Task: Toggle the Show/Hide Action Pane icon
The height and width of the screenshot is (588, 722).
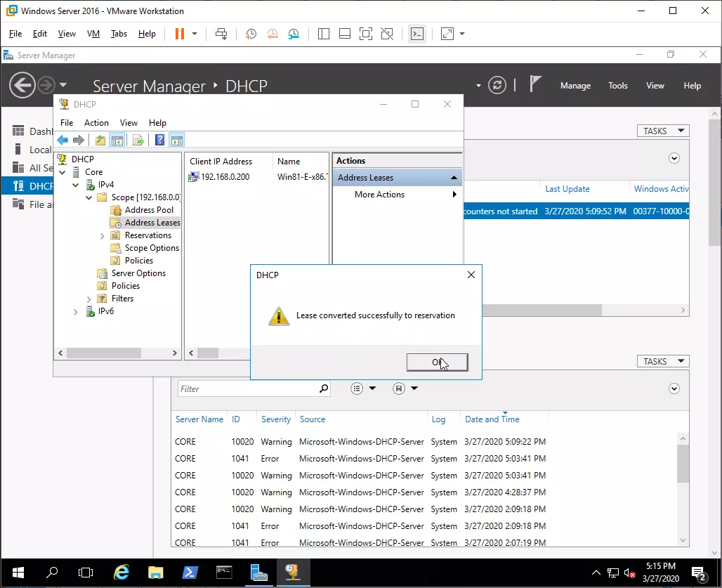Action: click(176, 140)
